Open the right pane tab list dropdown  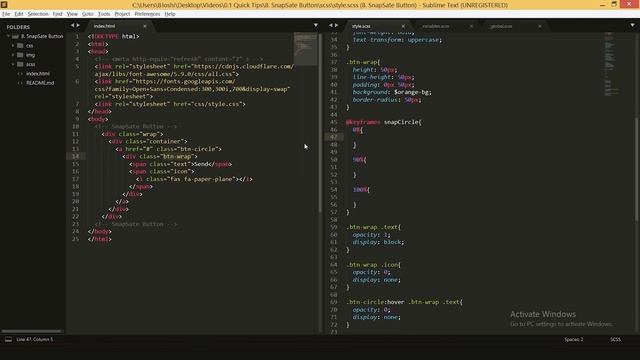(632, 25)
